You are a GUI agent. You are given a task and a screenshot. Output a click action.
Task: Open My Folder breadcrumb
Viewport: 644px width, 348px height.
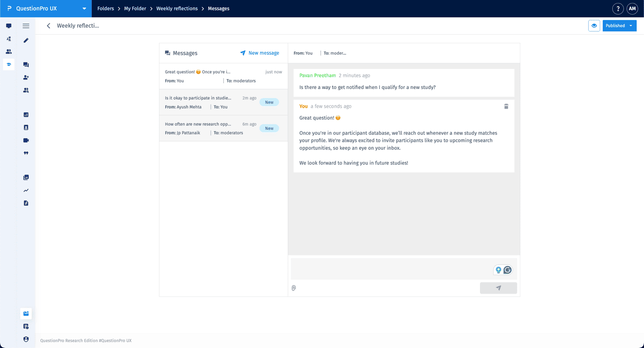(x=135, y=9)
